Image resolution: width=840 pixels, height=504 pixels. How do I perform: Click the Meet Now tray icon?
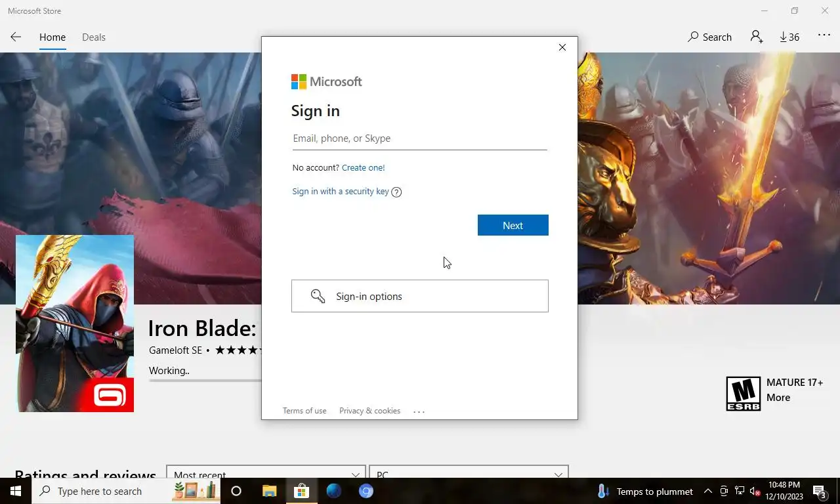click(724, 491)
